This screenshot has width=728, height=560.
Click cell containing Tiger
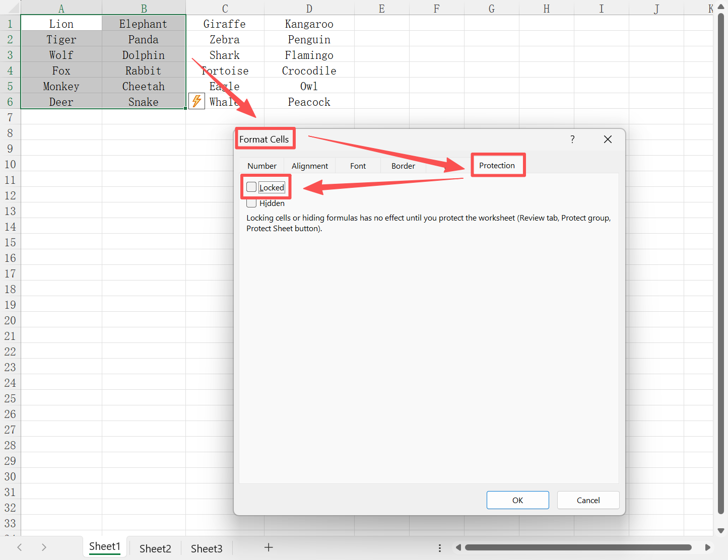pos(61,39)
